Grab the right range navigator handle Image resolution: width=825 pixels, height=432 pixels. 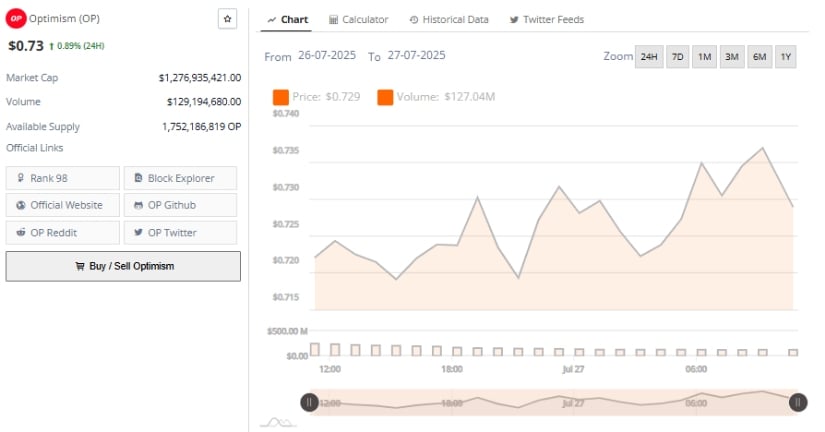(798, 403)
